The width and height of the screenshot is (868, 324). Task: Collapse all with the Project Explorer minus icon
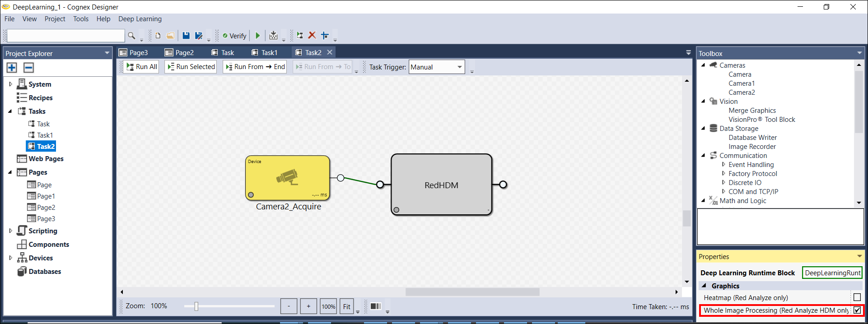[28, 68]
